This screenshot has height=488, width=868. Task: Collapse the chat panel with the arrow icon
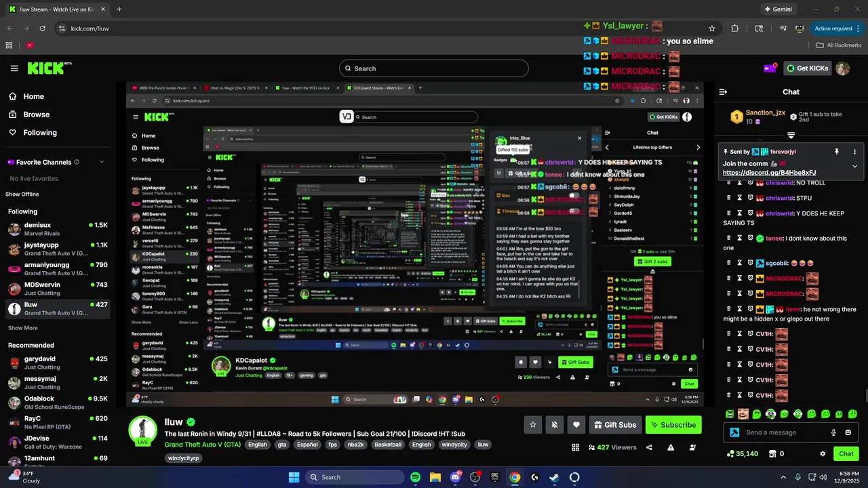point(723,91)
